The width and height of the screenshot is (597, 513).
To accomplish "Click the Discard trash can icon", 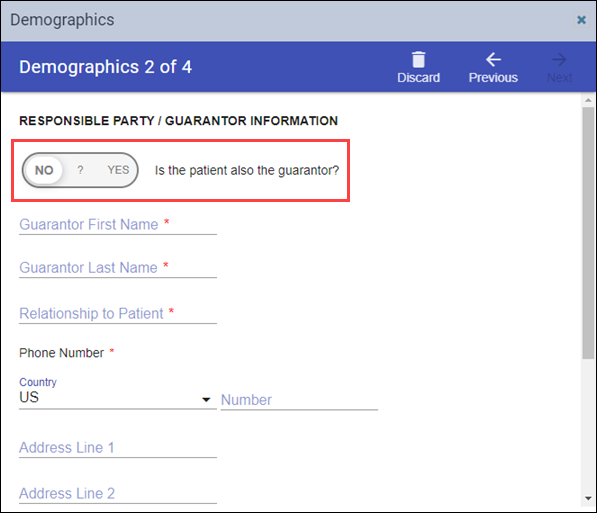I will click(x=418, y=60).
